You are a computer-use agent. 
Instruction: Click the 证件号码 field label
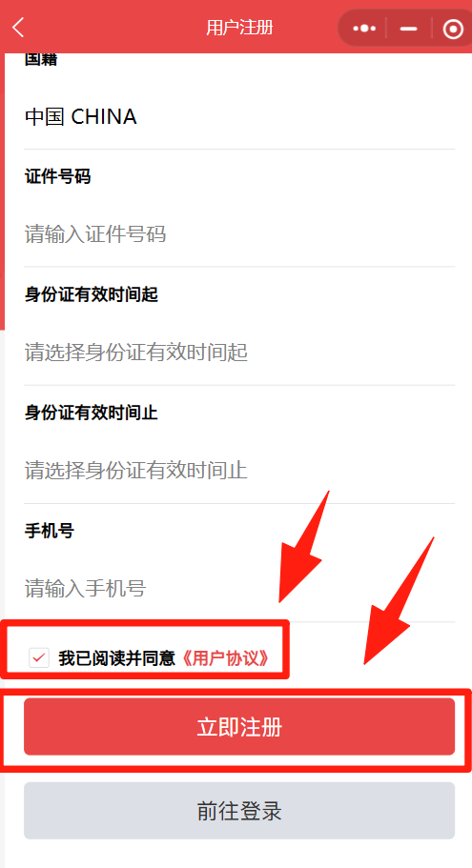(x=57, y=177)
